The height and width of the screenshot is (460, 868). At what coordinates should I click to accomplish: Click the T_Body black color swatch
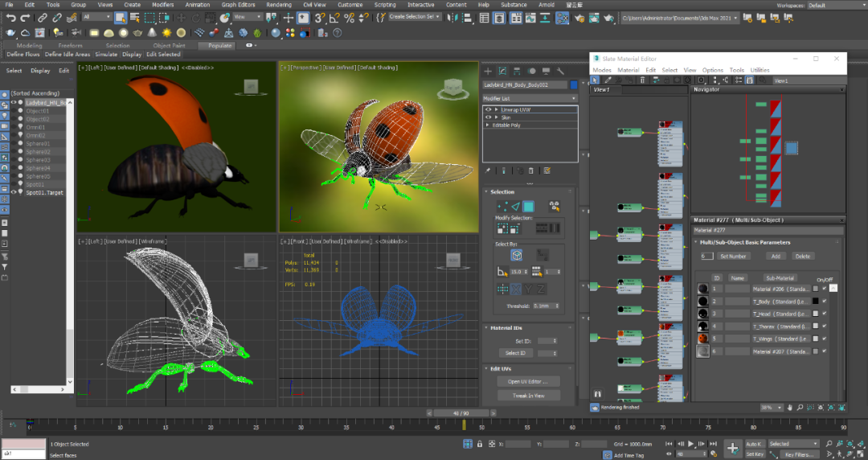coord(815,301)
